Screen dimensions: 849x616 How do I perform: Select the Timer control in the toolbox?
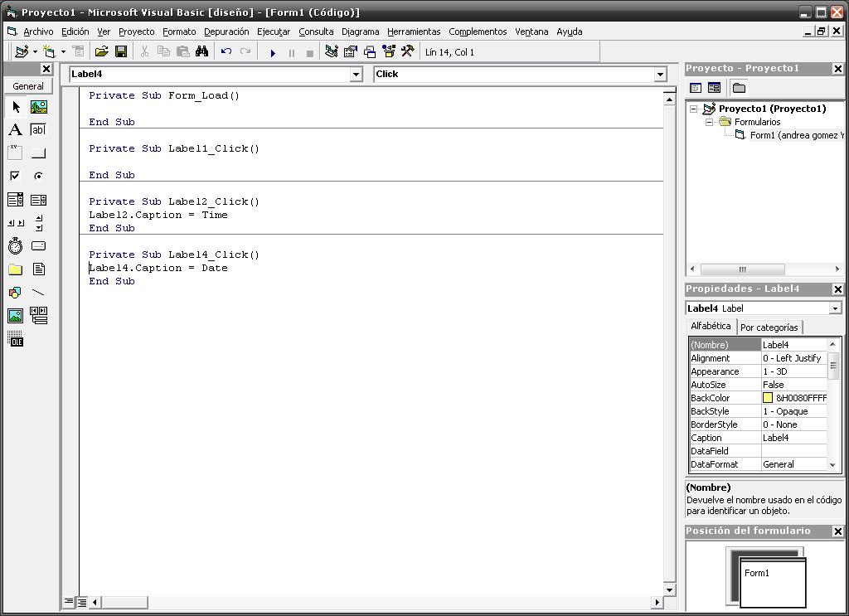point(14,245)
